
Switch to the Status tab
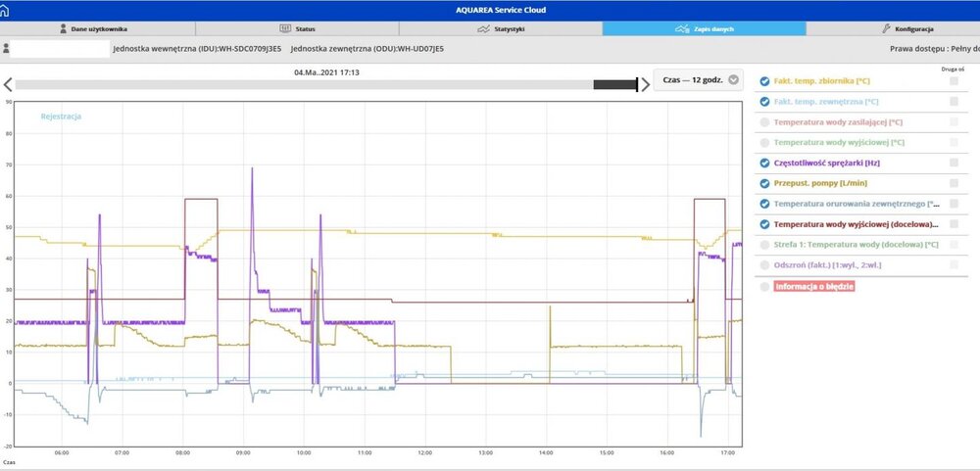[298, 29]
